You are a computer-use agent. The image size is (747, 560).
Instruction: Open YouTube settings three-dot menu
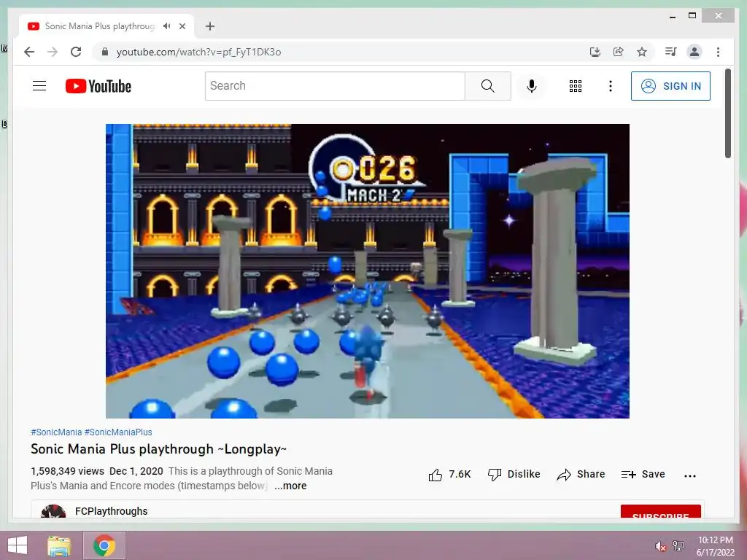click(611, 86)
